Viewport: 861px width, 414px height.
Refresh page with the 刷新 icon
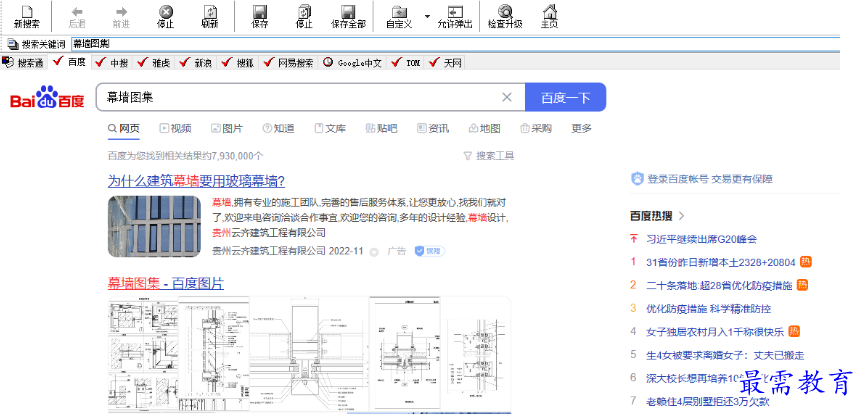(x=210, y=17)
